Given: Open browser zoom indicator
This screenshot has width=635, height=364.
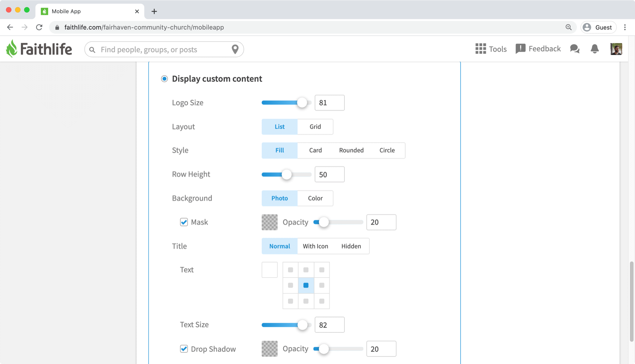Looking at the screenshot, I should tap(569, 27).
